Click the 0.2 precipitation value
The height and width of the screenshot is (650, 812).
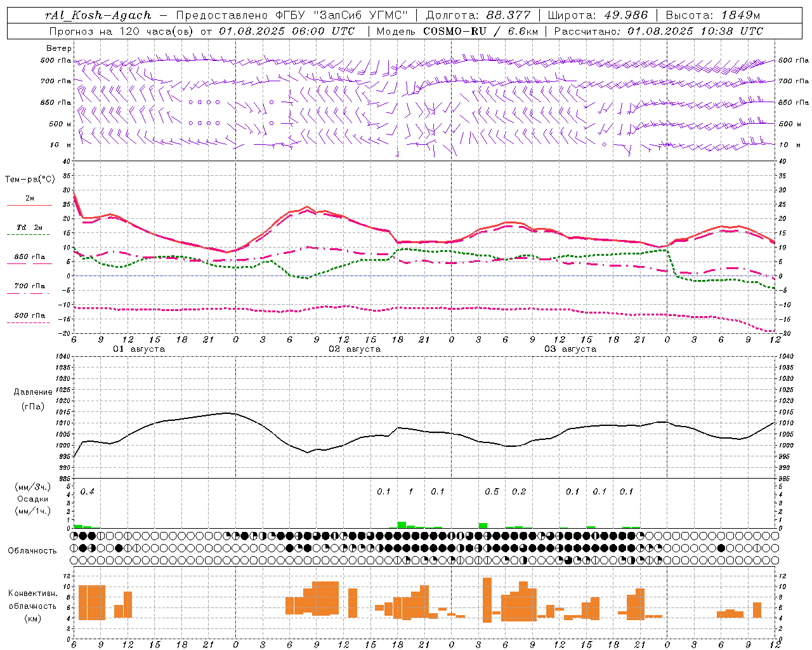[x=519, y=492]
